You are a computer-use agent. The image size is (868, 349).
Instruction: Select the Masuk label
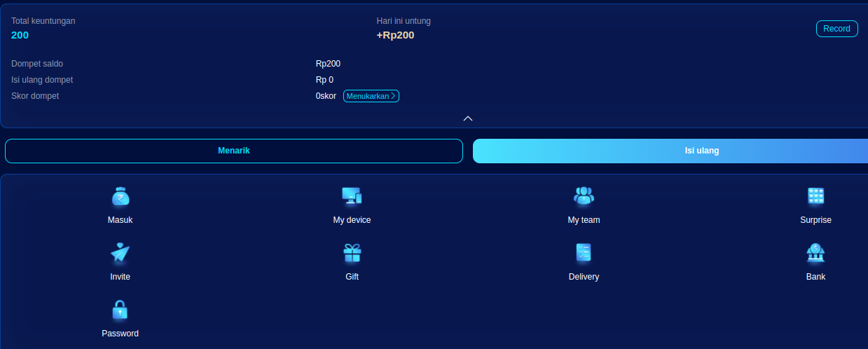(120, 220)
